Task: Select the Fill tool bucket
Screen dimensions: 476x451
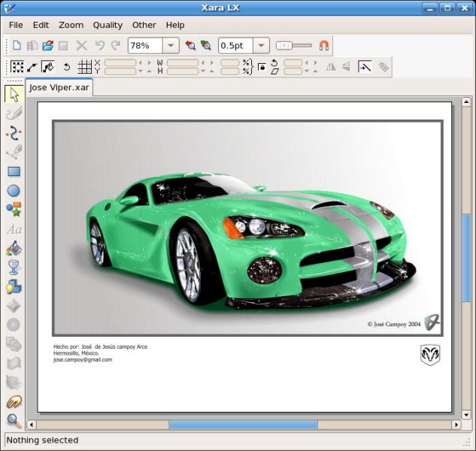Action: [14, 249]
